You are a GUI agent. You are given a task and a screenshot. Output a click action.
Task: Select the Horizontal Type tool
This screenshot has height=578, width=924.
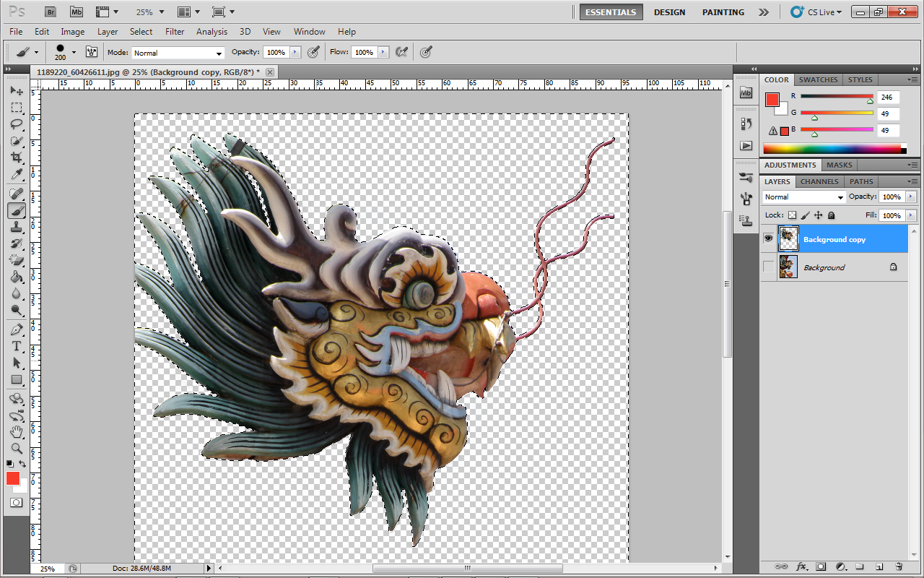click(x=17, y=346)
